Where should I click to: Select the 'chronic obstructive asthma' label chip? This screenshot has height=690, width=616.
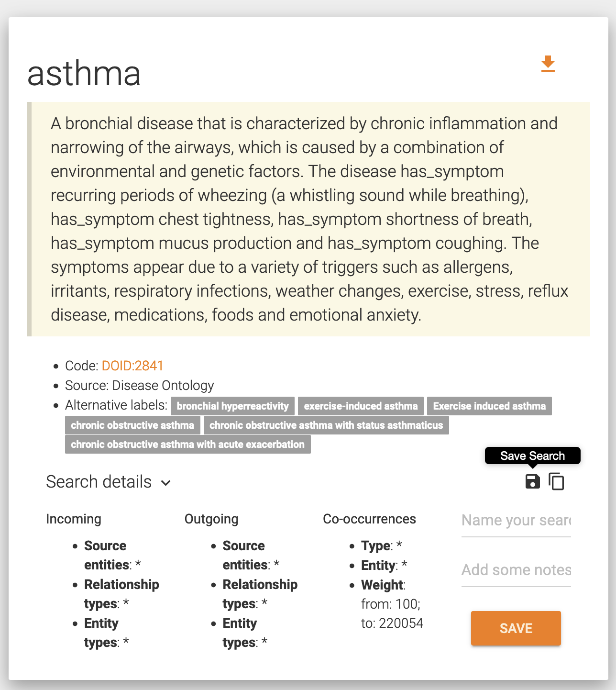[132, 425]
